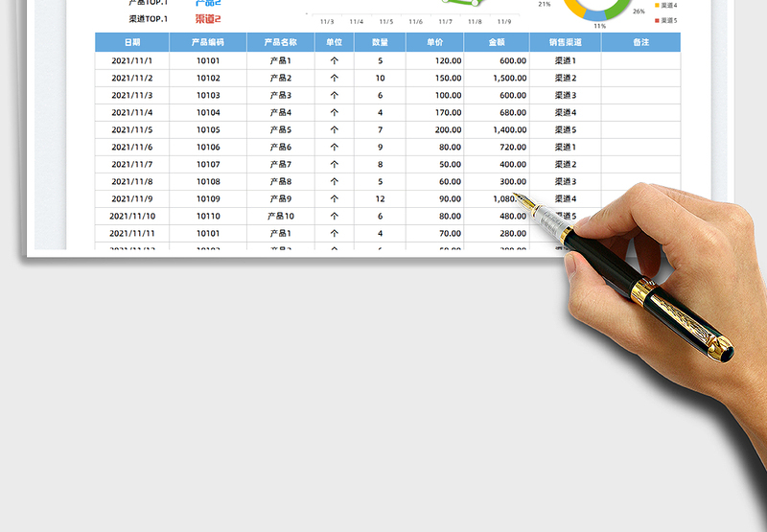Select the 产品编码 column header
This screenshot has width=767, height=532.
click(x=208, y=42)
